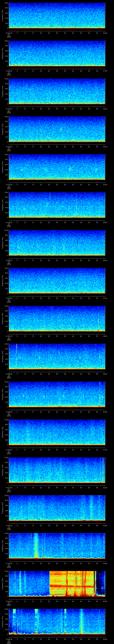Select the spectrogram panel starting at 19:33:00
This screenshot has height=644, width=114.
pyautogui.click(x=57, y=167)
